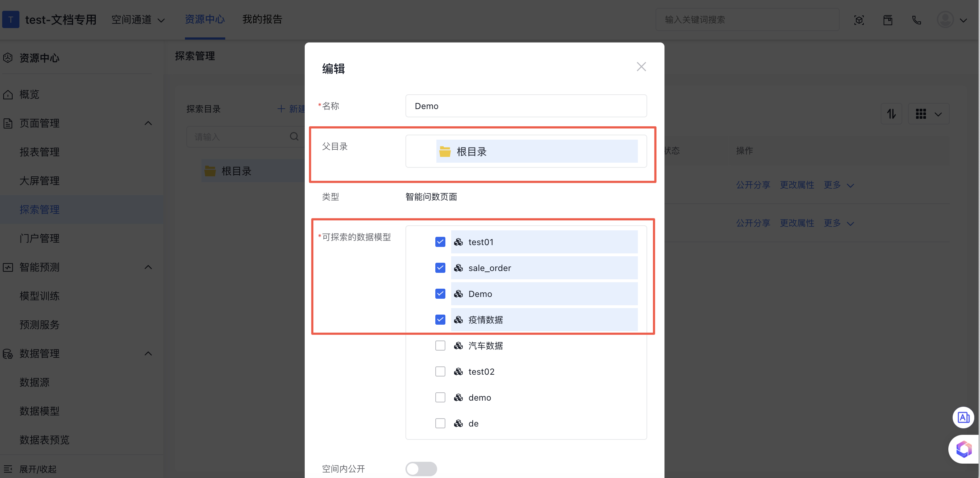Image resolution: width=980 pixels, height=478 pixels.
Task: Uncheck the Demo data model checkbox
Action: click(x=440, y=294)
